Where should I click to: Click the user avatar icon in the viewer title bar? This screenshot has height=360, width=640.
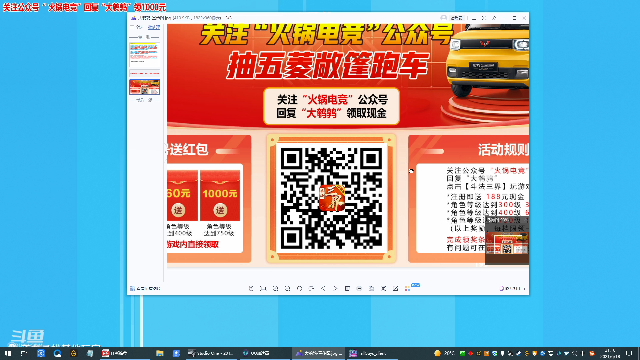443,18
